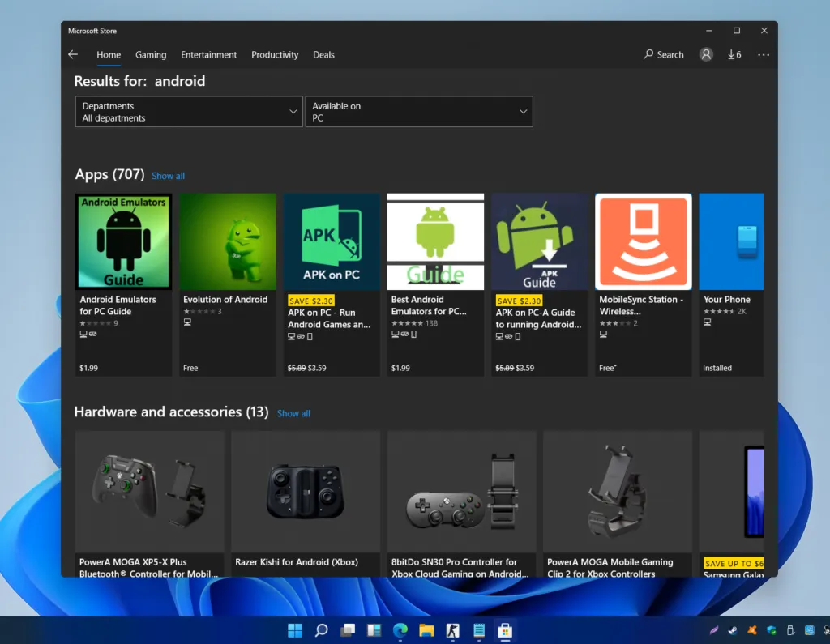Click the Your Phone title text
This screenshot has height=644, width=830.
(727, 300)
